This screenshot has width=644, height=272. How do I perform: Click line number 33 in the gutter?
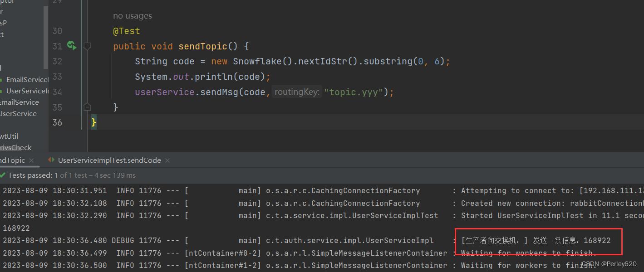coord(57,77)
